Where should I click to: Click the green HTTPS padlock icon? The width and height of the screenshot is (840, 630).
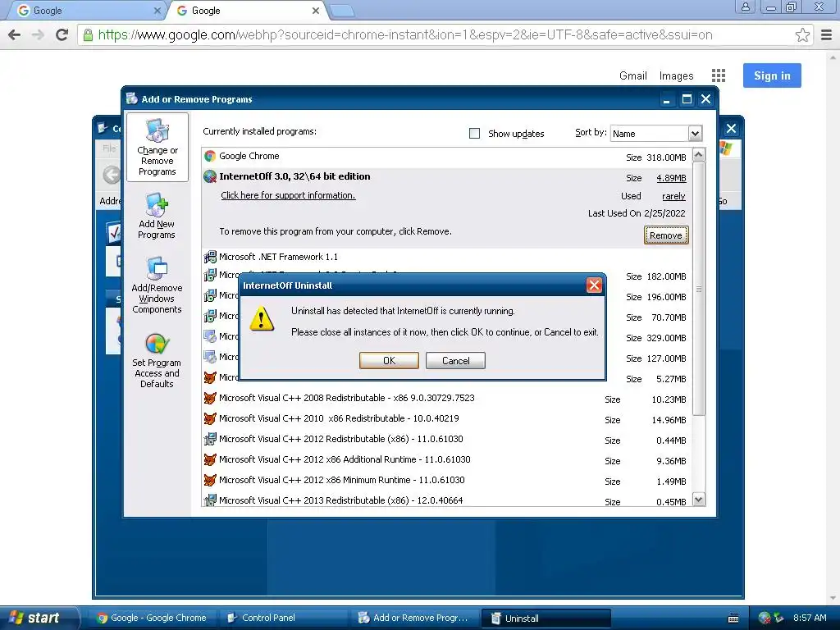click(x=87, y=34)
